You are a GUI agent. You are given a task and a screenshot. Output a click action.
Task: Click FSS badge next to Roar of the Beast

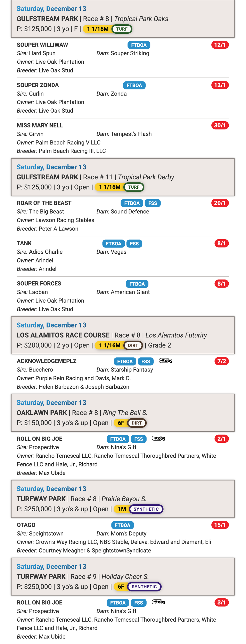click(x=153, y=203)
